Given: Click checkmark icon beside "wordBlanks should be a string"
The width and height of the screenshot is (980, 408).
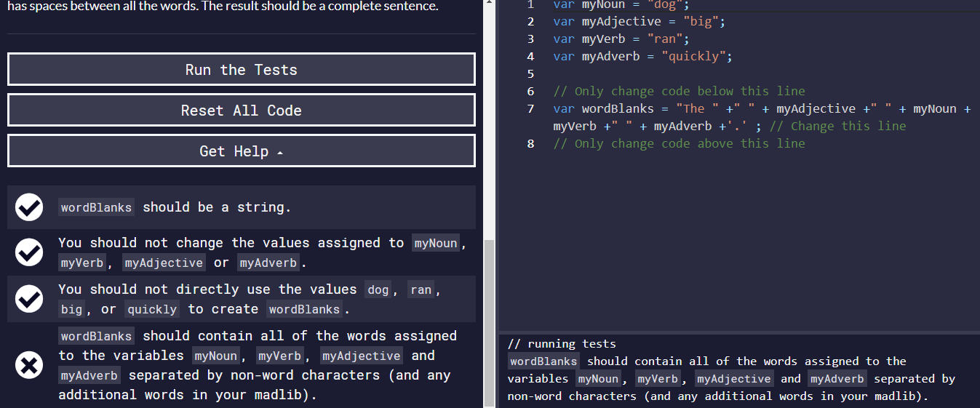Looking at the screenshot, I should click(x=29, y=208).
